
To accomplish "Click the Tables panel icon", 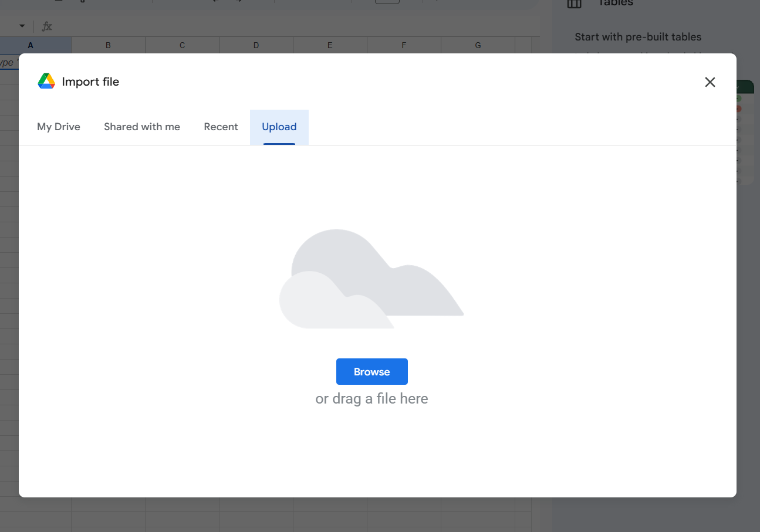I will coord(574,4).
